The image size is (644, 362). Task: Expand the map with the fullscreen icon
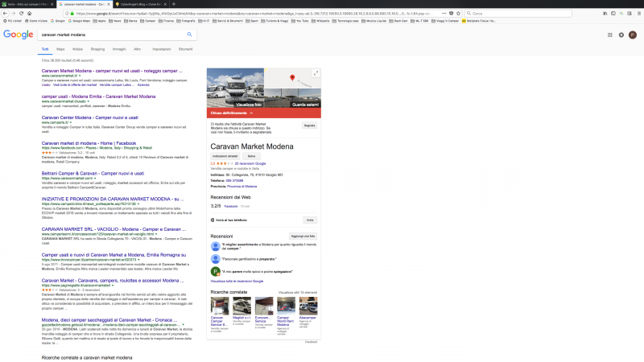click(316, 73)
